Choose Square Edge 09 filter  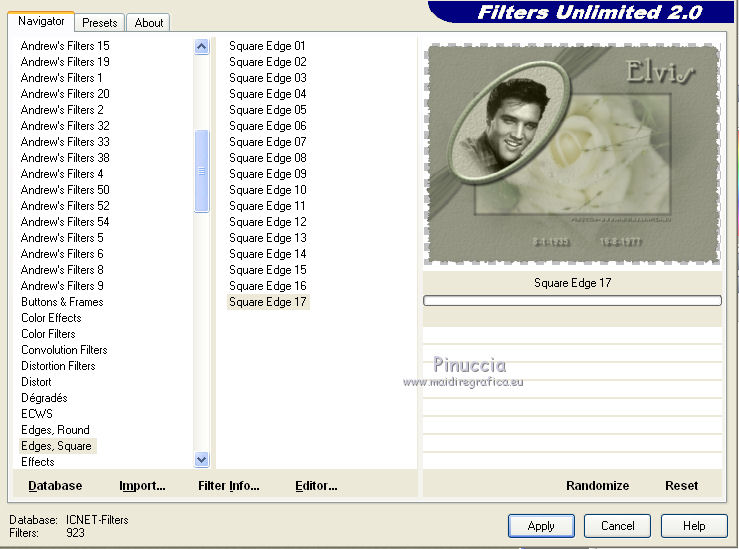pyautogui.click(x=267, y=174)
